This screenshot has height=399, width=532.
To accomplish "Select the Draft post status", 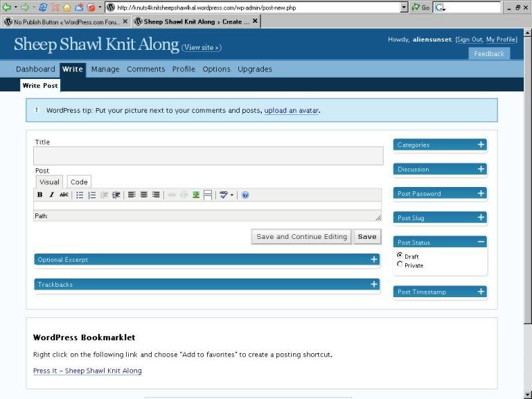I will pyautogui.click(x=400, y=255).
